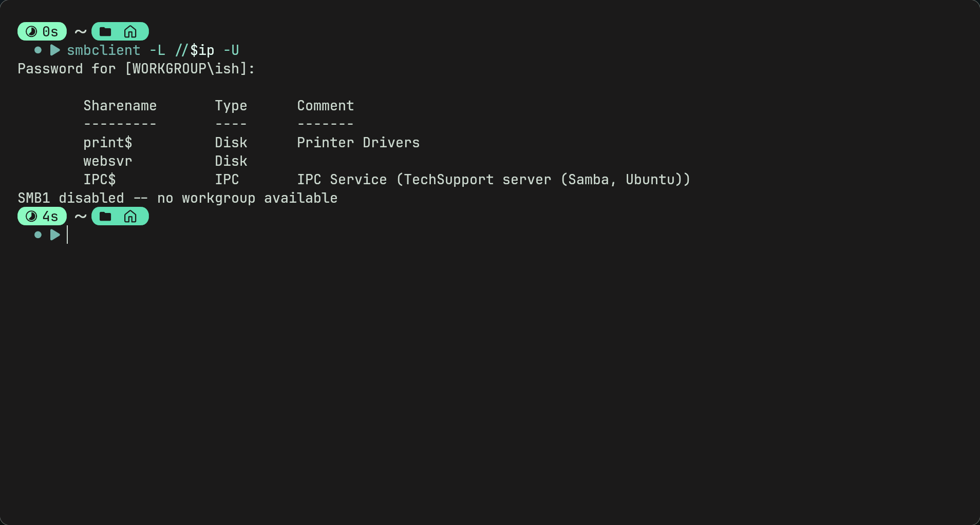
Task: Click the websvr share name
Action: (x=108, y=161)
